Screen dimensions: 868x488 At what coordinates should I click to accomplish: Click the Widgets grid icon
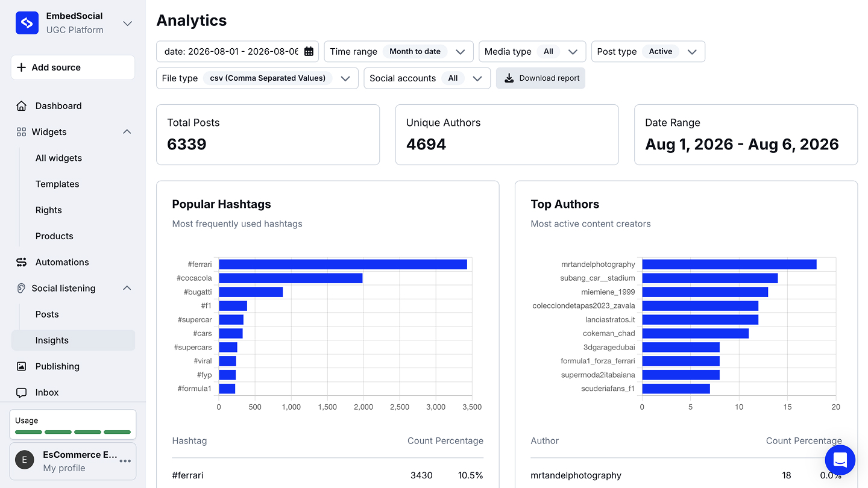(x=21, y=132)
